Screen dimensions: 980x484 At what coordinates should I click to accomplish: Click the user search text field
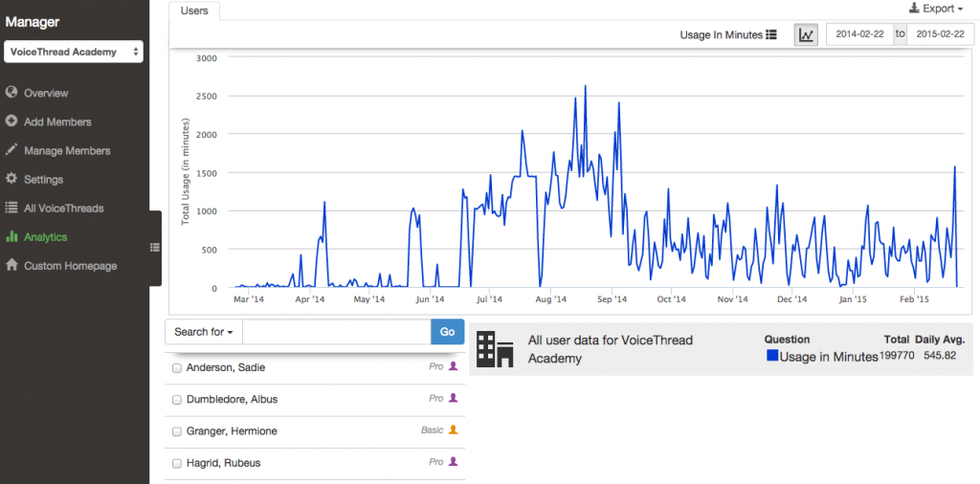(x=336, y=332)
